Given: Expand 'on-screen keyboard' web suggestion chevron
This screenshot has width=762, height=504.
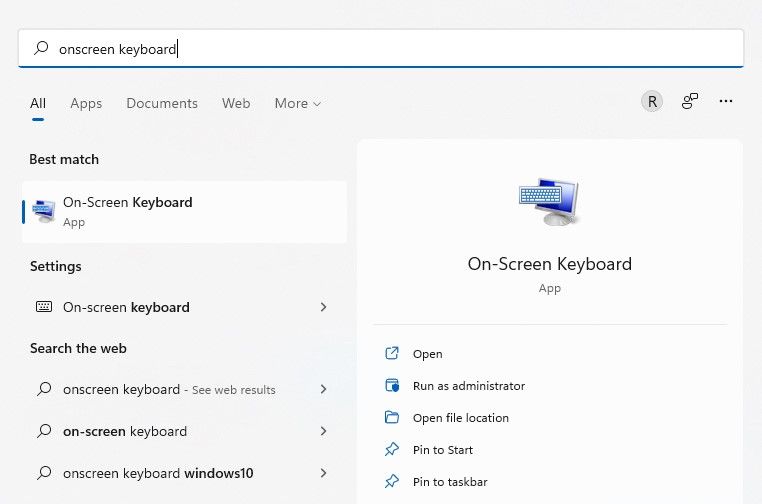Looking at the screenshot, I should click(x=323, y=431).
